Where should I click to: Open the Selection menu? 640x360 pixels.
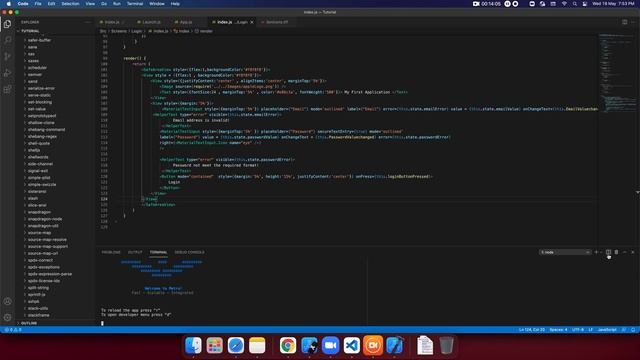[x=70, y=4]
